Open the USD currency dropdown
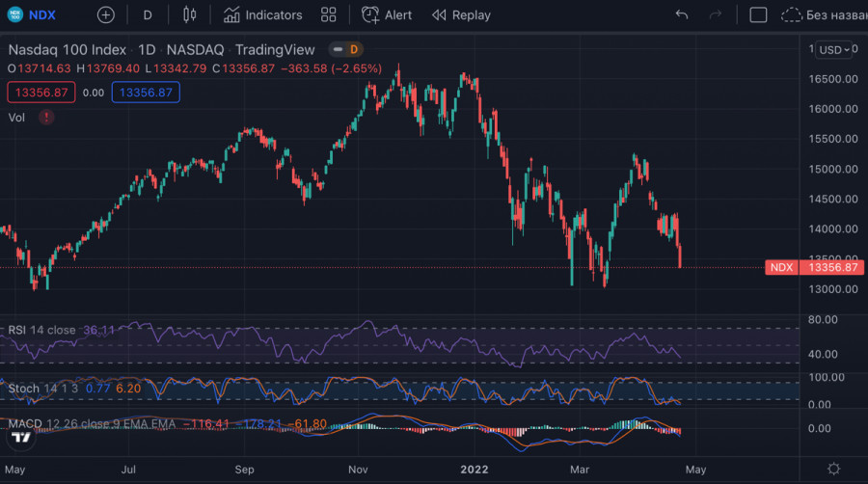The height and width of the screenshot is (484, 868). click(834, 50)
